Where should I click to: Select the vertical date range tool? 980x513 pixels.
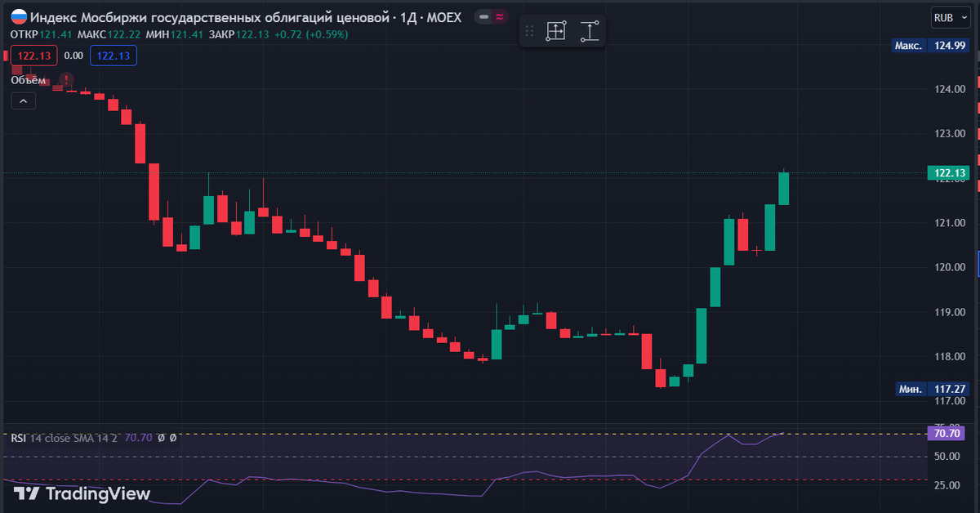(x=590, y=32)
